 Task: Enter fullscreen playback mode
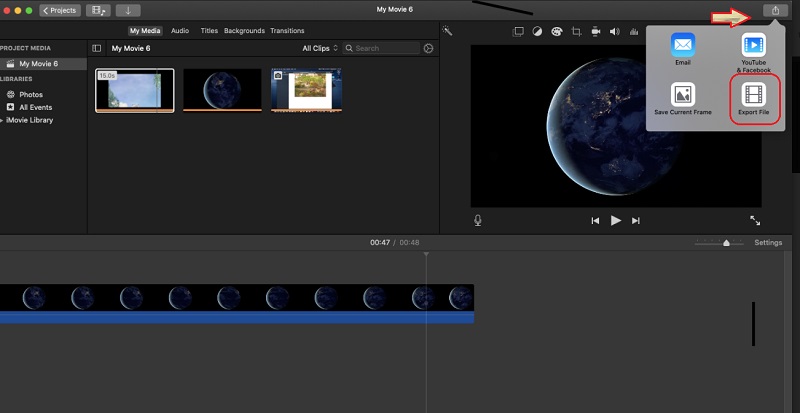(x=755, y=221)
